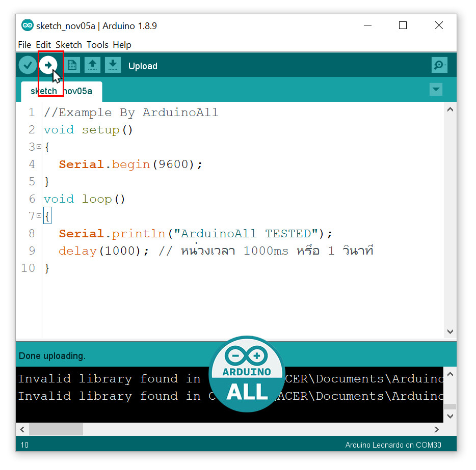Image resolution: width=476 pixels, height=470 pixels.
Task: Click the 'void setup()' line
Action: pyautogui.click(x=88, y=130)
